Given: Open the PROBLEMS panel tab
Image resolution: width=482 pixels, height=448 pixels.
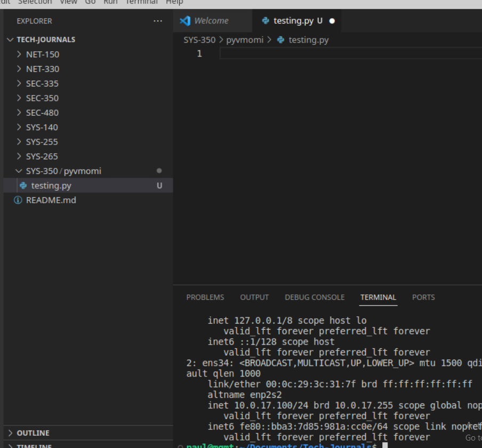Looking at the screenshot, I should [205, 298].
